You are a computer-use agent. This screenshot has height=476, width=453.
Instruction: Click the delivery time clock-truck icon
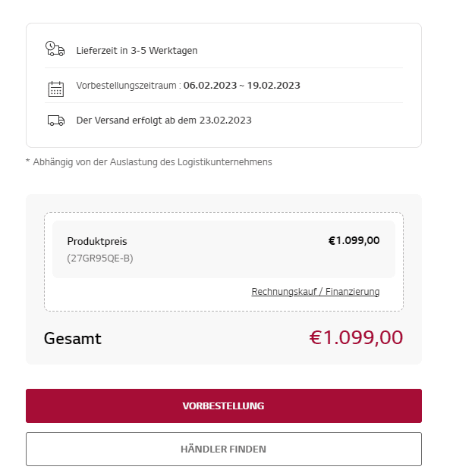(55, 49)
